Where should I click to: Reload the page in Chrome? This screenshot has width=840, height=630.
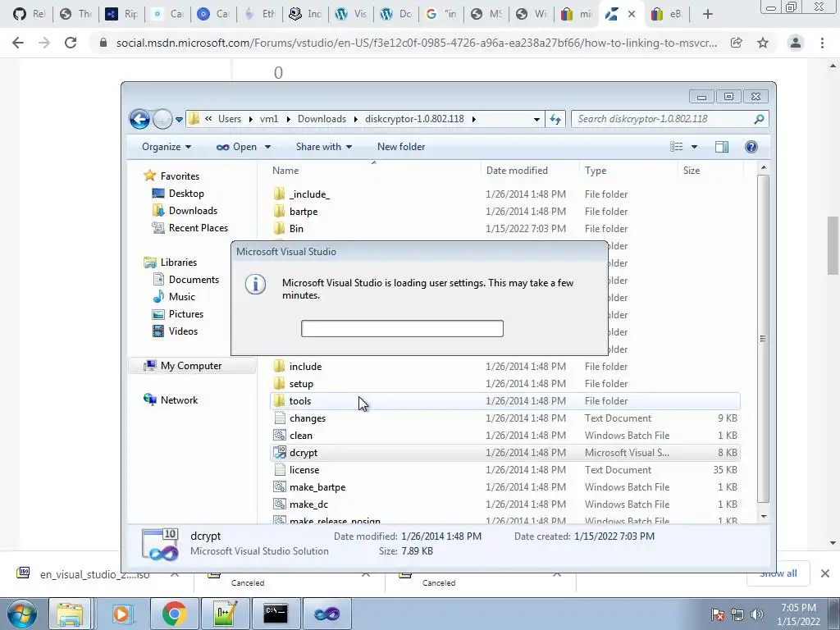pos(71,43)
